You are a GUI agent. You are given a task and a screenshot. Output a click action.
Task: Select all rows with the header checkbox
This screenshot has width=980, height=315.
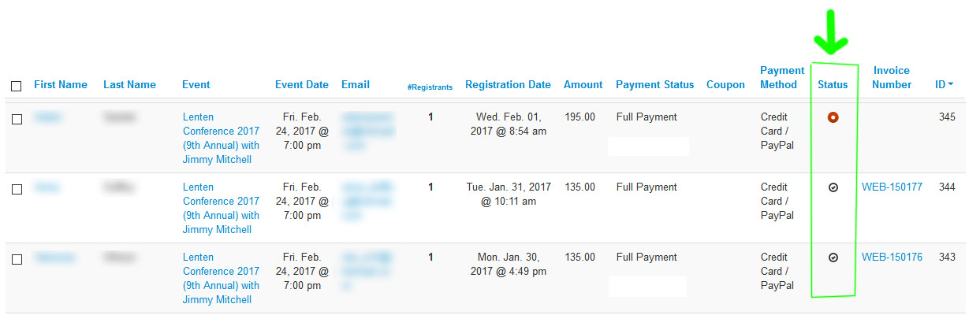click(x=17, y=86)
